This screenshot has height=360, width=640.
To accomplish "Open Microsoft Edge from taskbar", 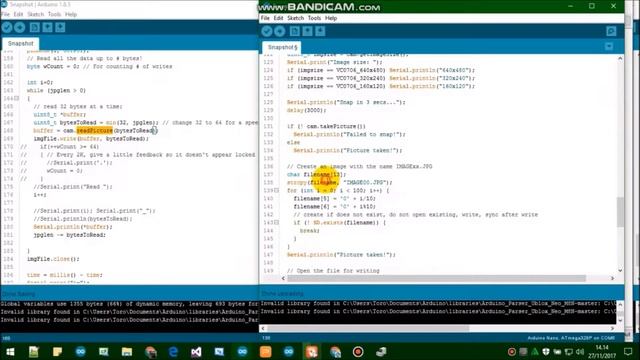I will [x=173, y=351].
